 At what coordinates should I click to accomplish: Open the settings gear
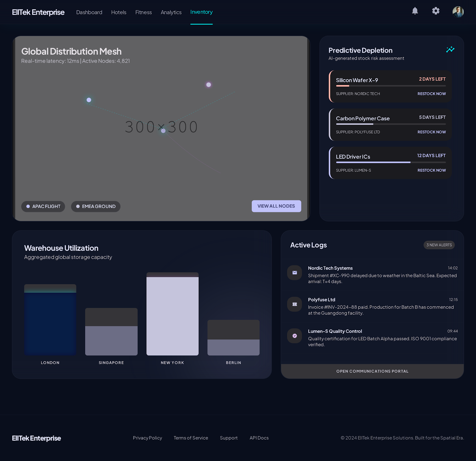coord(436,11)
